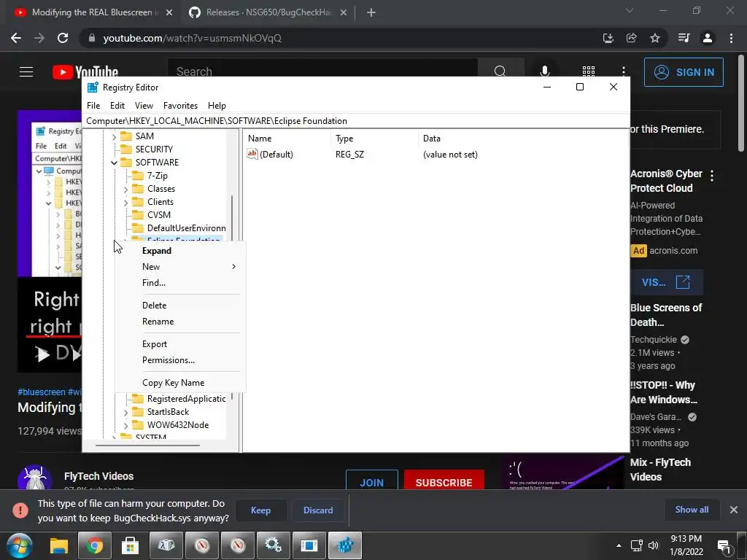
Task: Collapse the SOFTWARE registry key
Action: point(114,163)
